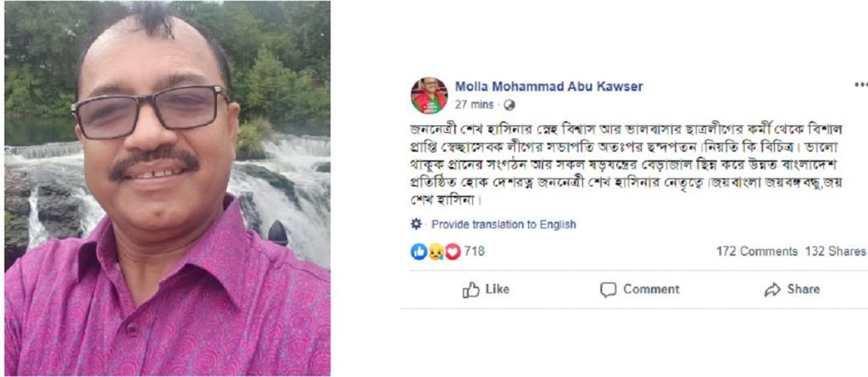Screen dimensions: 868x377
Task: Open the three-dot post options menu
Action: tap(860, 86)
